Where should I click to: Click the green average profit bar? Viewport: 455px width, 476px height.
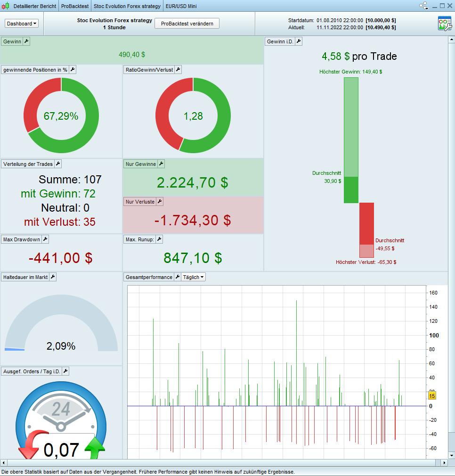351,190
